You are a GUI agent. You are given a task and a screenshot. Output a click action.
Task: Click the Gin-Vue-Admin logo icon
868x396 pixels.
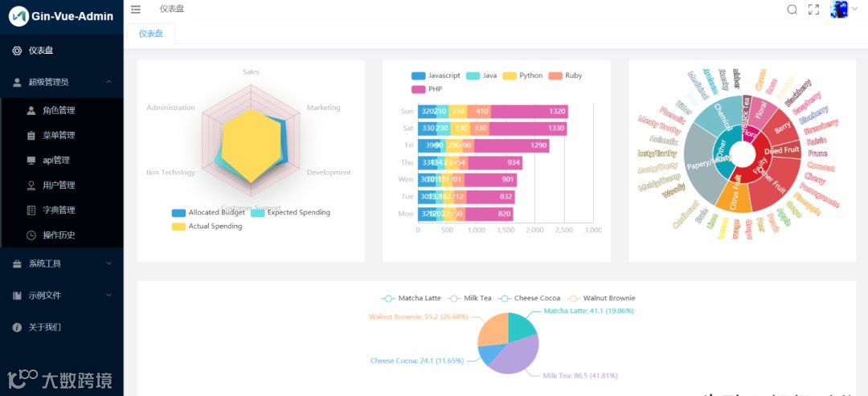click(x=18, y=17)
